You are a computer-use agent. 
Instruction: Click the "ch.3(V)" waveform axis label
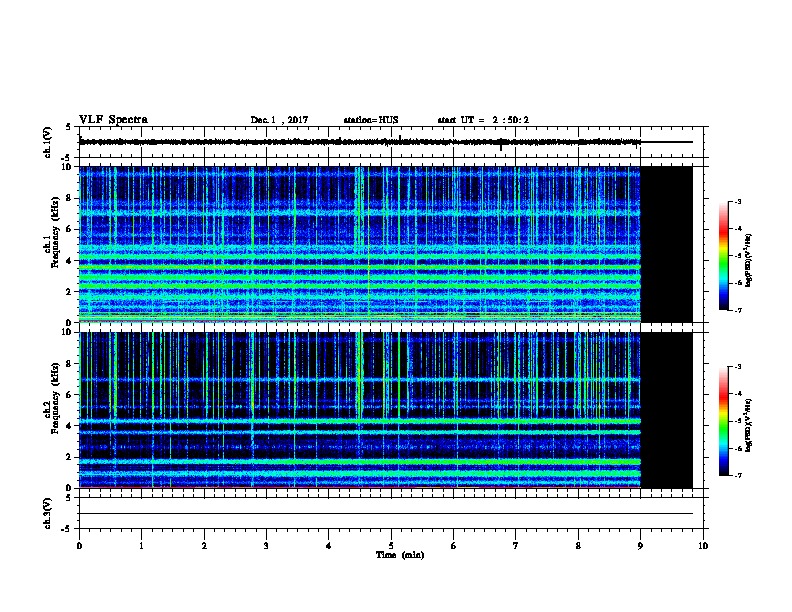coord(48,513)
